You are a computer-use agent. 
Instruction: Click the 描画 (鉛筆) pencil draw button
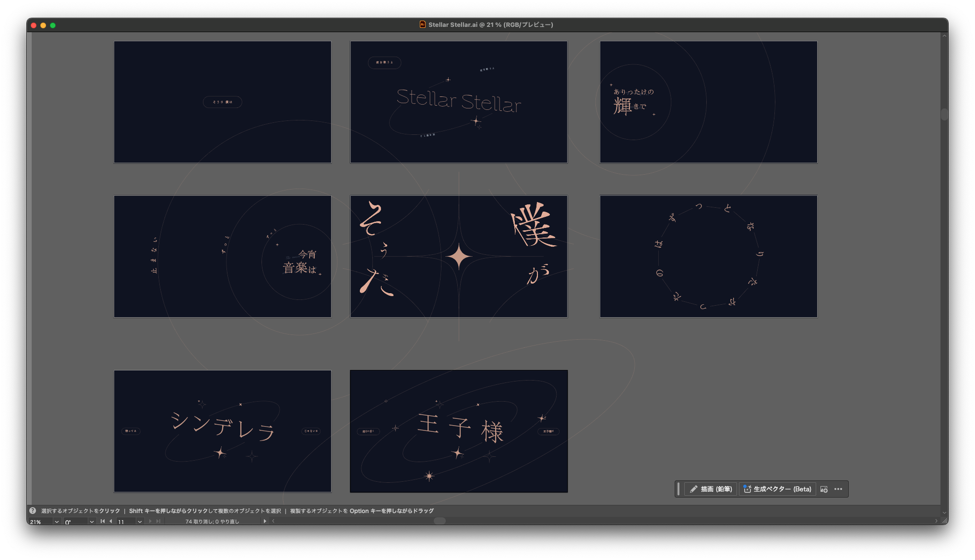711,489
